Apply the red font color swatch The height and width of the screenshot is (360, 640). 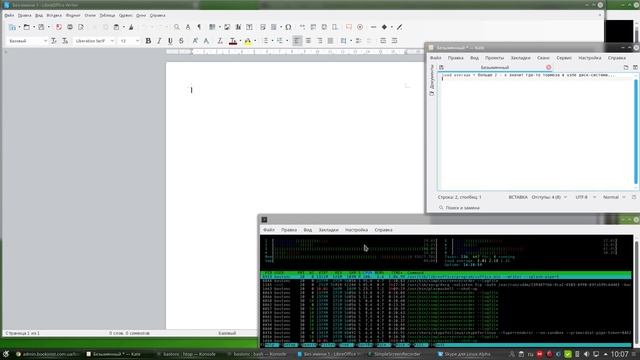233,41
